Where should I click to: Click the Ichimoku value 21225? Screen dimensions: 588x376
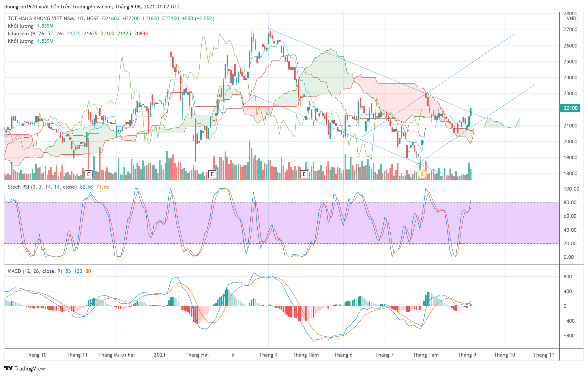point(74,34)
